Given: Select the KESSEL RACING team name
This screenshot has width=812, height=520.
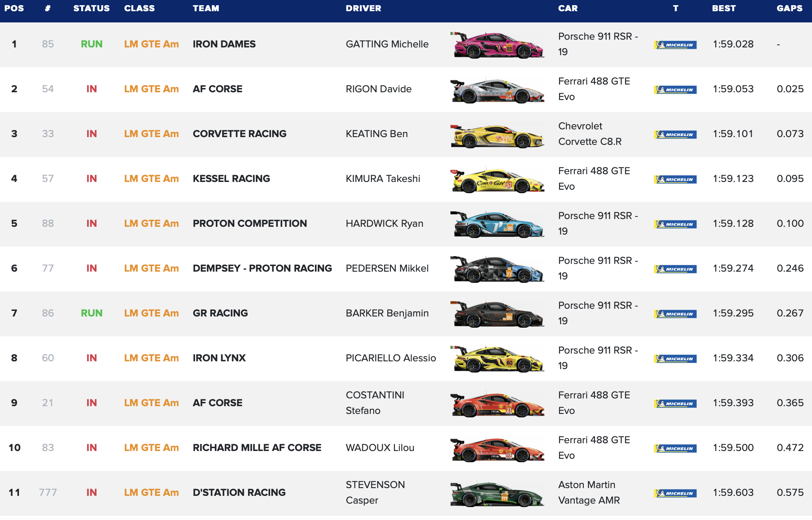Looking at the screenshot, I should pos(231,179).
